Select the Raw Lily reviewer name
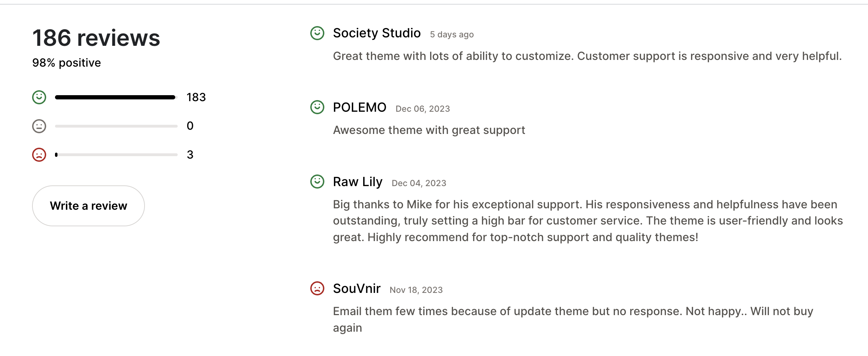This screenshot has height=356, width=868. pos(357,182)
